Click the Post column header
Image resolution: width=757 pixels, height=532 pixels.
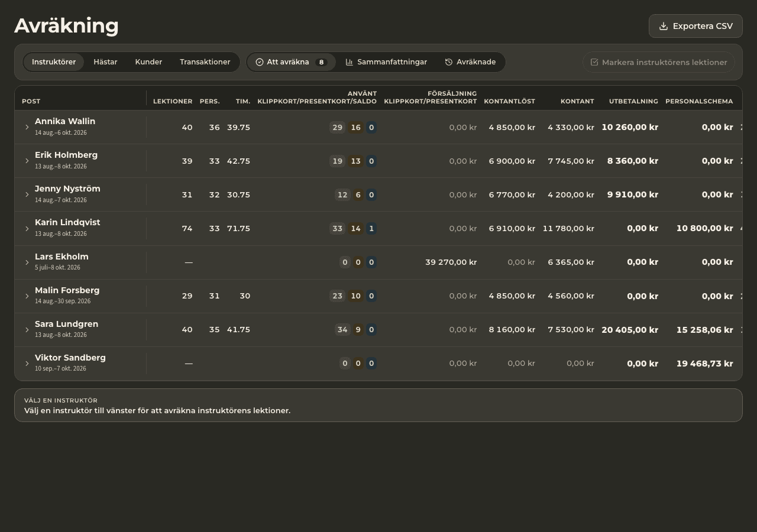(31, 101)
